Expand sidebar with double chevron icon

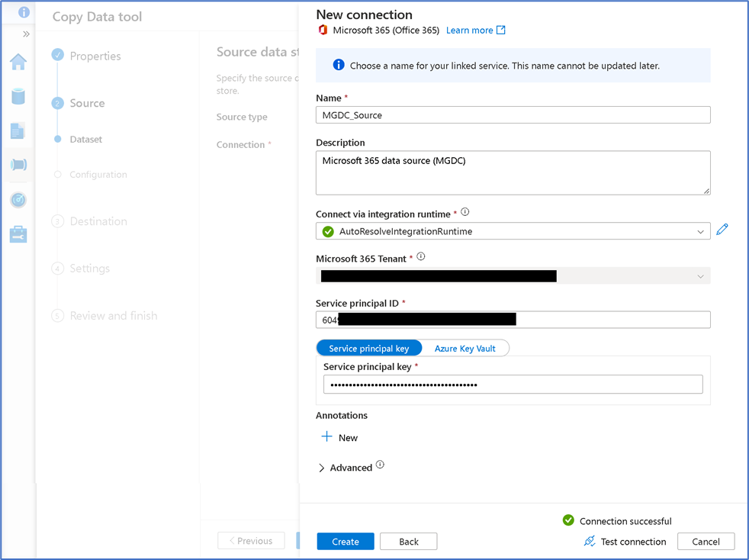[26, 34]
